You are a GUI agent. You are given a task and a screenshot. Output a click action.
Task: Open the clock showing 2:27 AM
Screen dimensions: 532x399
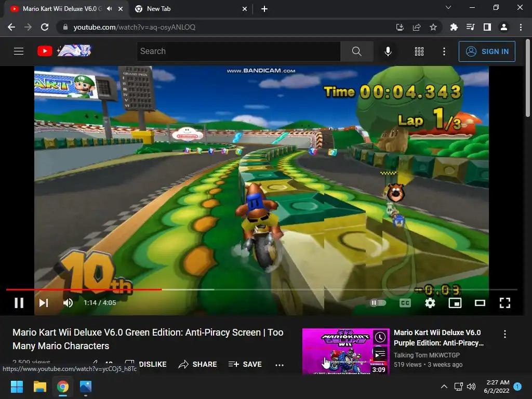pyautogui.click(x=496, y=387)
